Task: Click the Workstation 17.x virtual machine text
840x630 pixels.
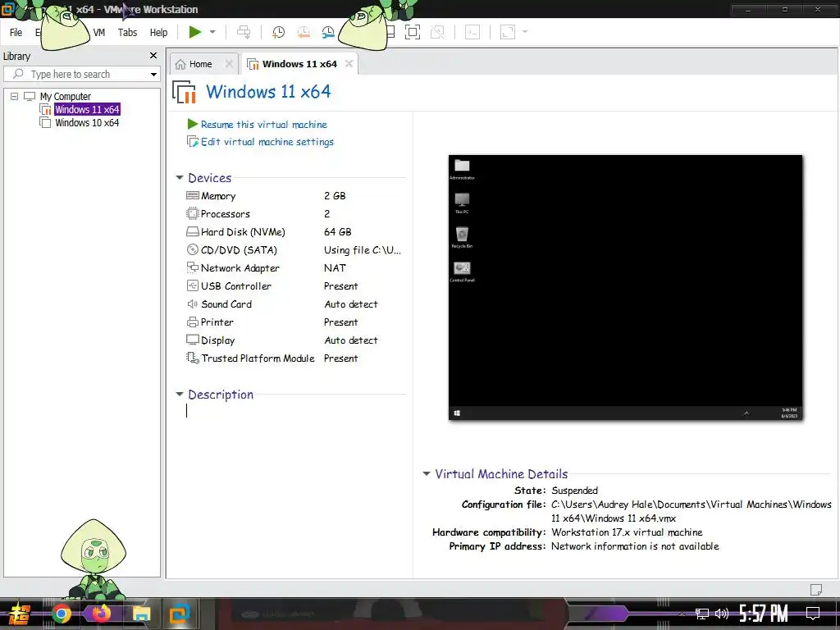Action: tap(627, 532)
